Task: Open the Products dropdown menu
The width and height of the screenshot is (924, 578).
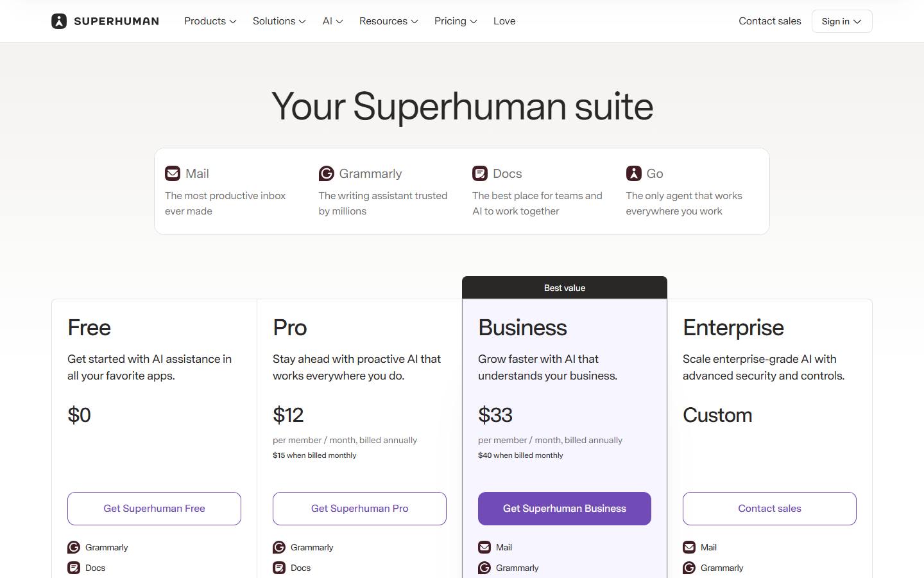Action: [210, 21]
